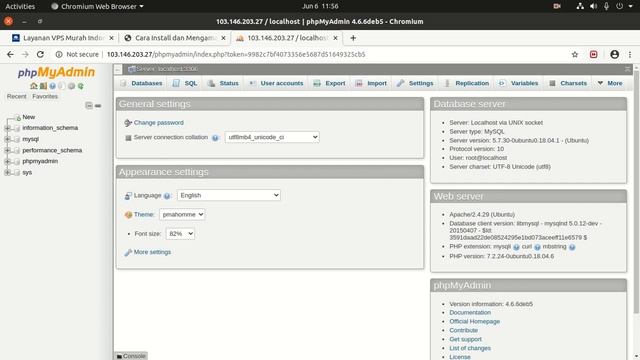Viewport: 640px width, 360px height.
Task: Open the Export tab
Action: (329, 83)
